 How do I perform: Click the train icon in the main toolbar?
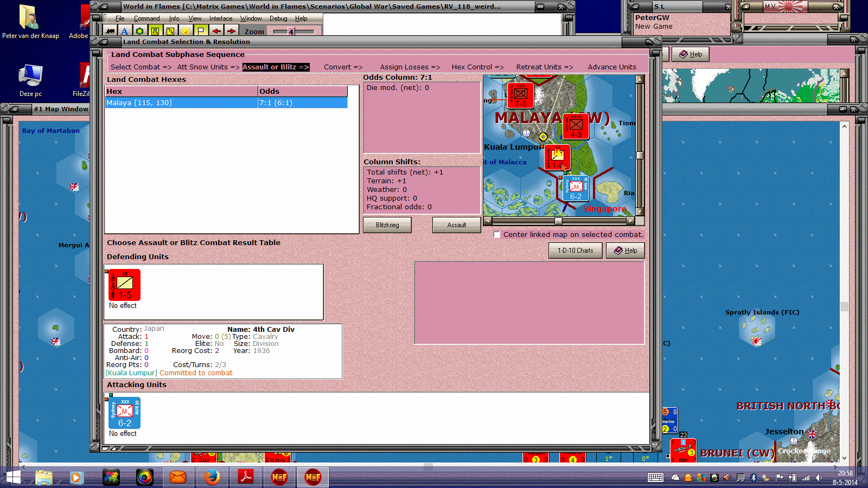coord(110,31)
